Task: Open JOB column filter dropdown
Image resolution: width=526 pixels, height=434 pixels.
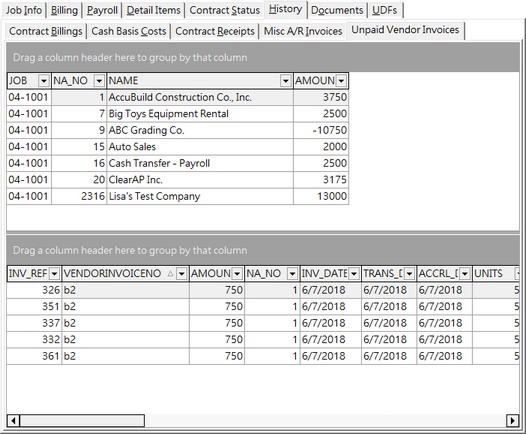Action: click(44, 81)
